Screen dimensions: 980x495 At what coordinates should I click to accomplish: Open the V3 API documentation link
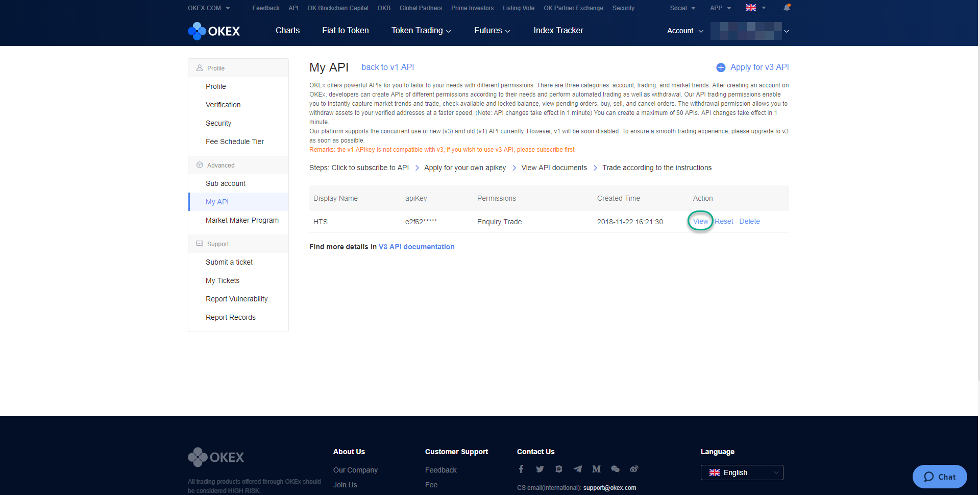point(416,247)
